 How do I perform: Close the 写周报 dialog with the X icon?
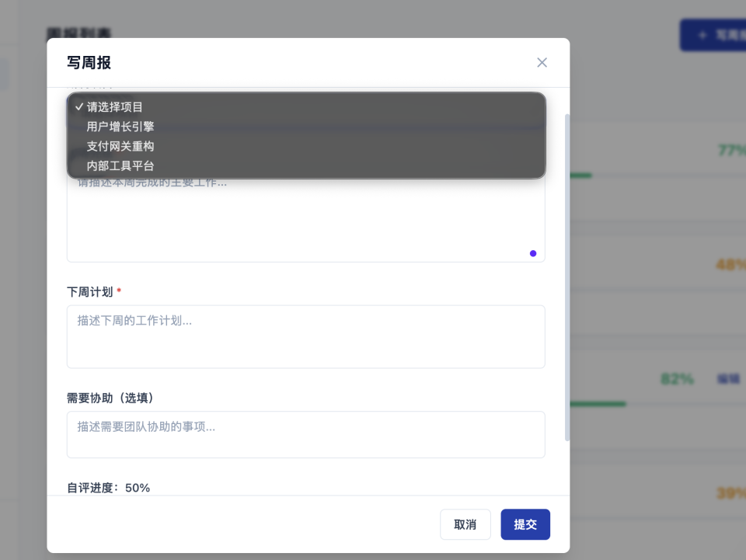coord(542,62)
